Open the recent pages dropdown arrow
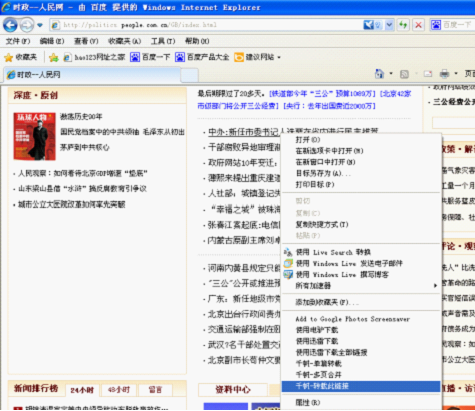This screenshot has width=475, height=411. pos(40,25)
